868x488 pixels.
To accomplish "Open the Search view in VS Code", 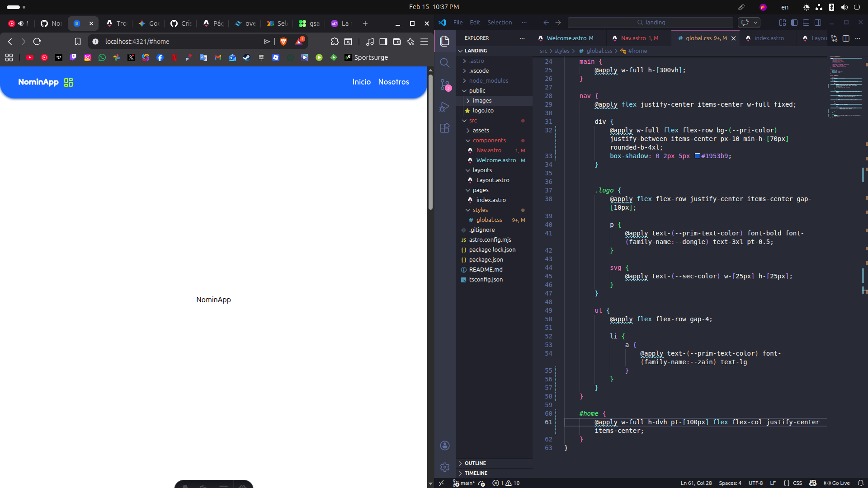I will click(x=445, y=62).
